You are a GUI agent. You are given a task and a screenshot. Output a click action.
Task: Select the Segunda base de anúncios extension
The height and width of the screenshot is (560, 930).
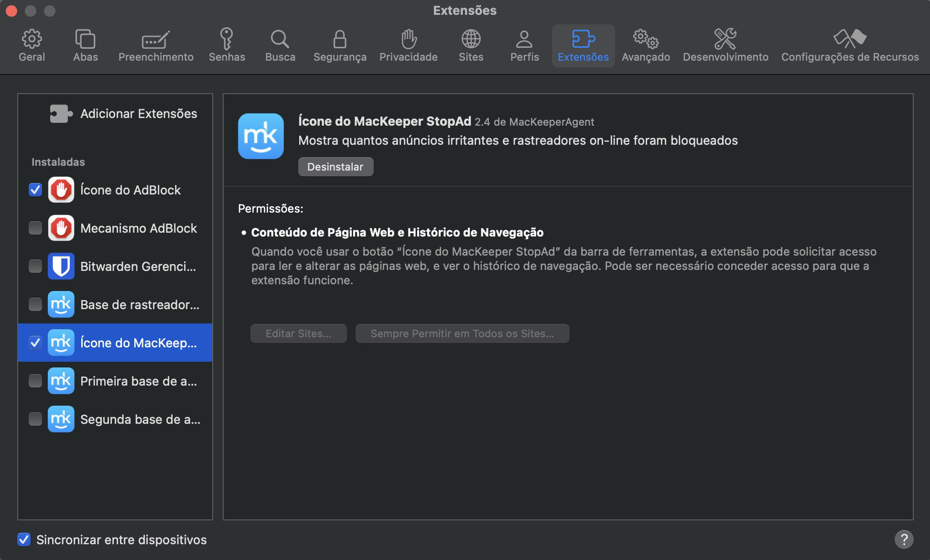pos(35,419)
